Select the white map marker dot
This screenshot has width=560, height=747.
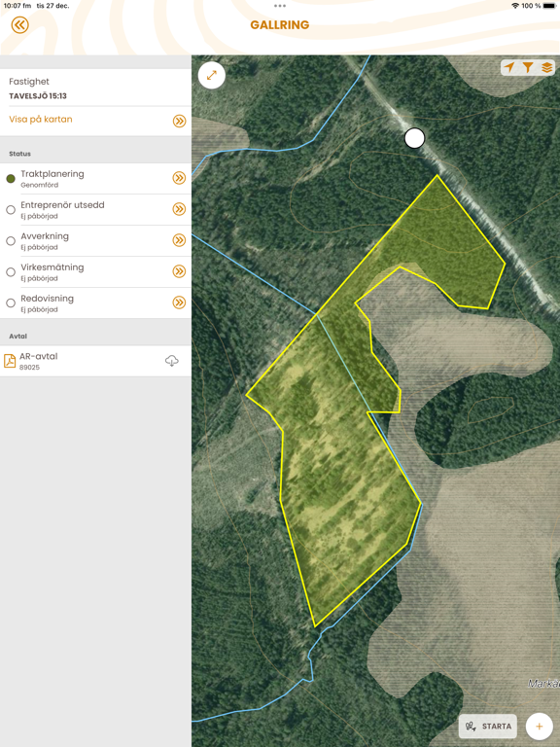tap(414, 138)
